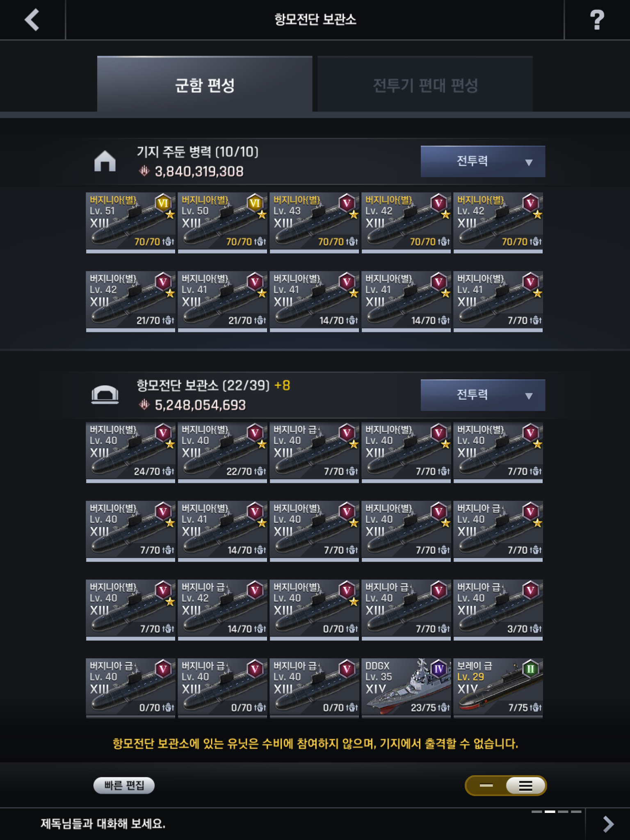This screenshot has width=630, height=840.
Task: Switch view toggle to compact dash mode
Action: coord(486,785)
